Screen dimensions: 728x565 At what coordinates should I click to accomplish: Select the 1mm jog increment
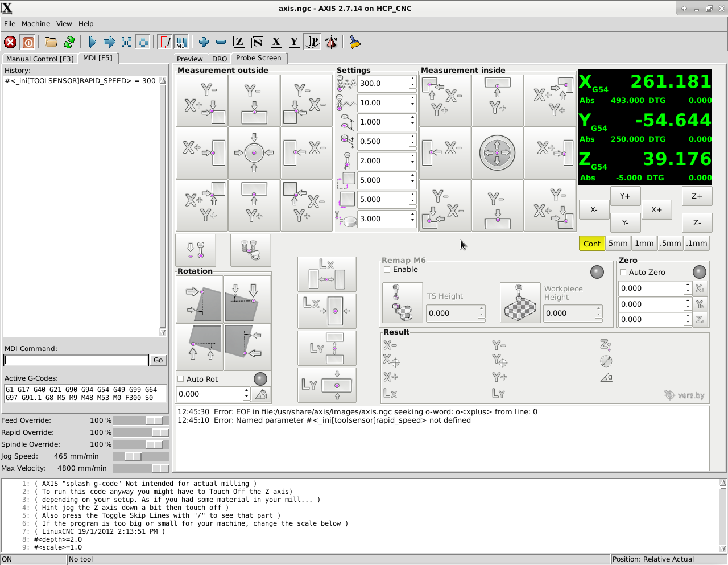644,244
